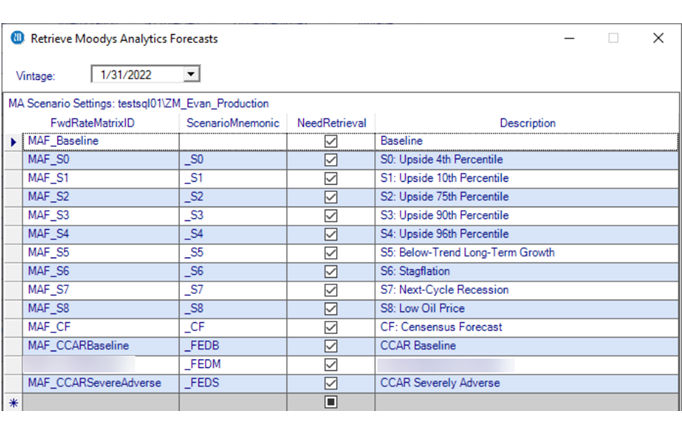Close the Retrieve Moodys Analytics Forecasts window
Image resolution: width=682 pixels, height=432 pixels.
658,38
